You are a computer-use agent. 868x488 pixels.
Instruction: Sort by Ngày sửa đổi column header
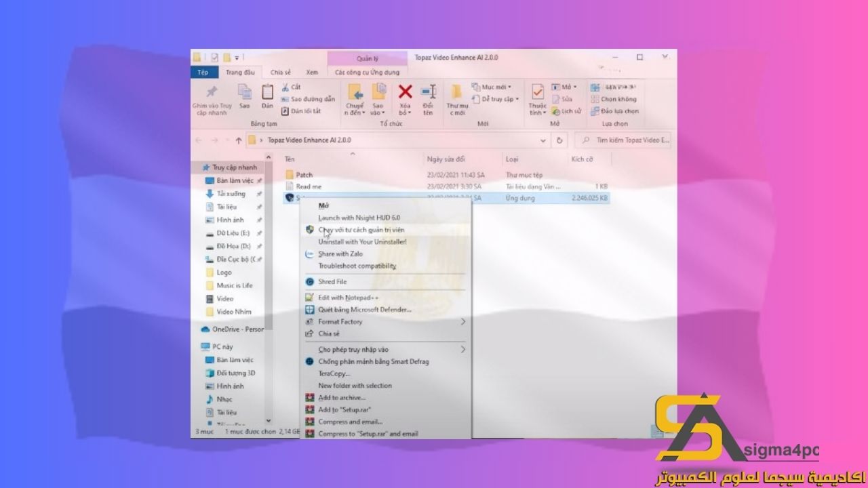(446, 159)
